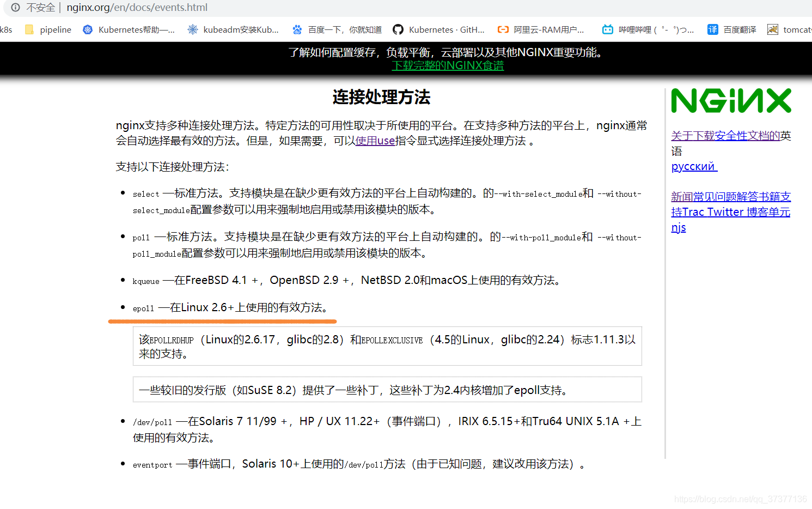The width and height of the screenshot is (812, 509).
Task: Open the njs link
Action: [679, 227]
